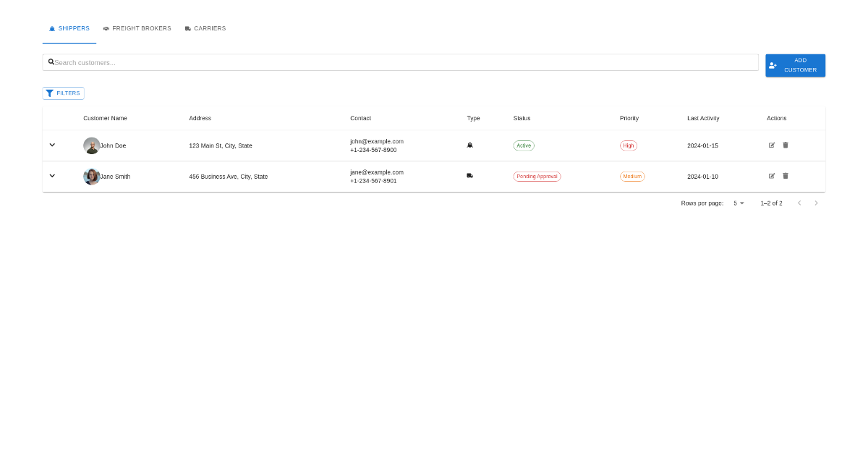Click the Active status chip for John Doe
The image size is (868, 456).
tap(524, 145)
